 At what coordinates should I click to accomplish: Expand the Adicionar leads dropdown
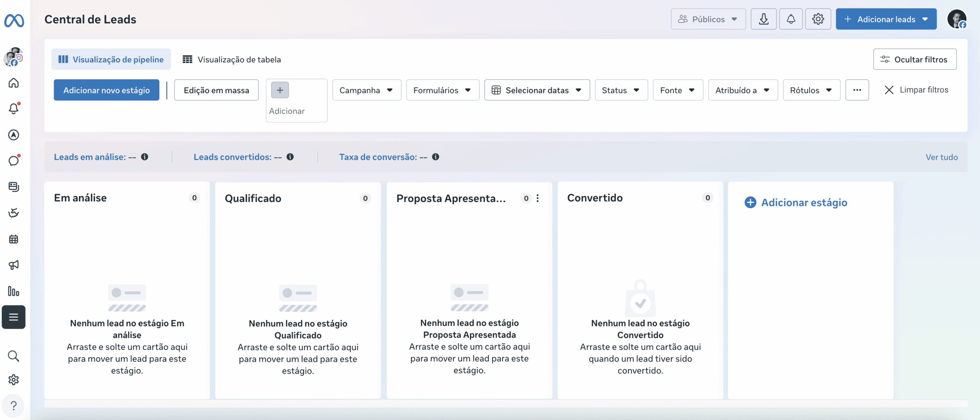tap(886, 19)
